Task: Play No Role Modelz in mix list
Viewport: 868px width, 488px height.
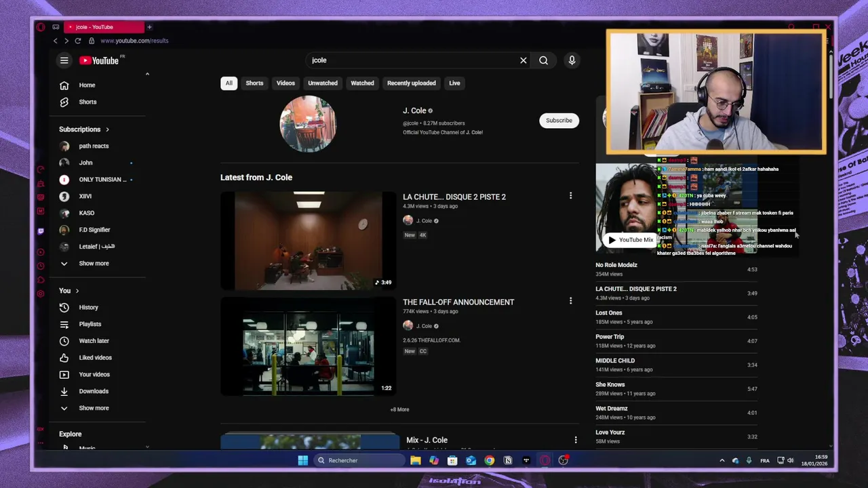Action: pos(676,269)
